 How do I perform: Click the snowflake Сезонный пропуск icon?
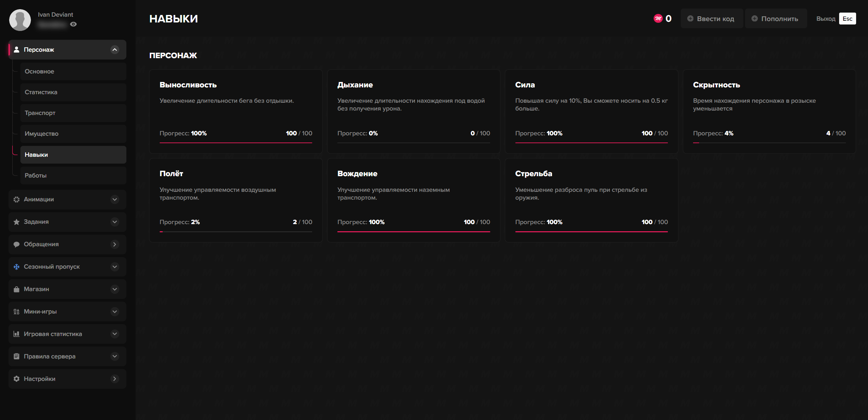point(16,267)
